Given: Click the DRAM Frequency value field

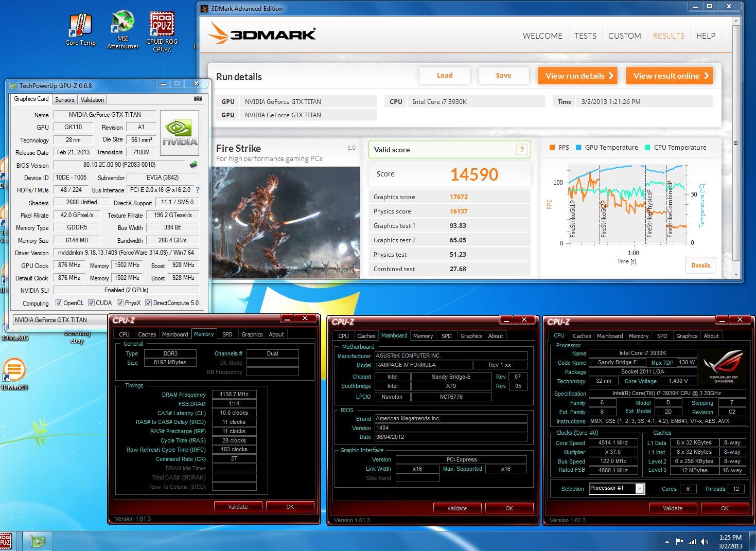Looking at the screenshot, I should [234, 394].
